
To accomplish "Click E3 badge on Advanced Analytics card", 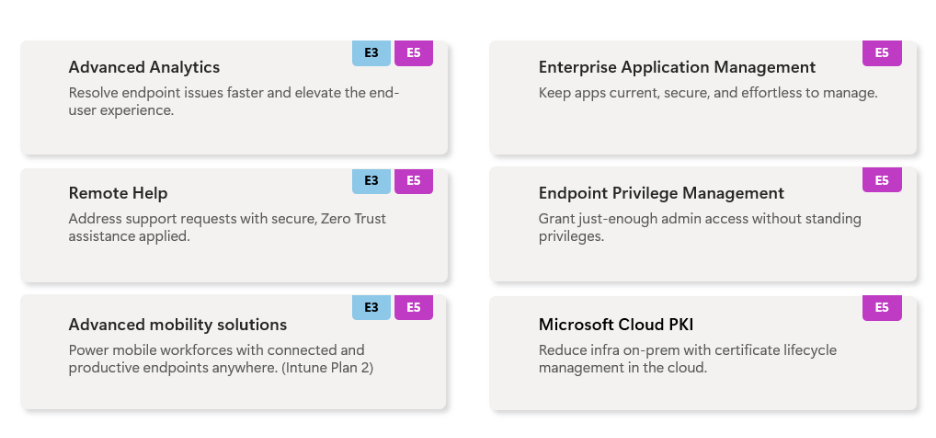I will tap(371, 53).
